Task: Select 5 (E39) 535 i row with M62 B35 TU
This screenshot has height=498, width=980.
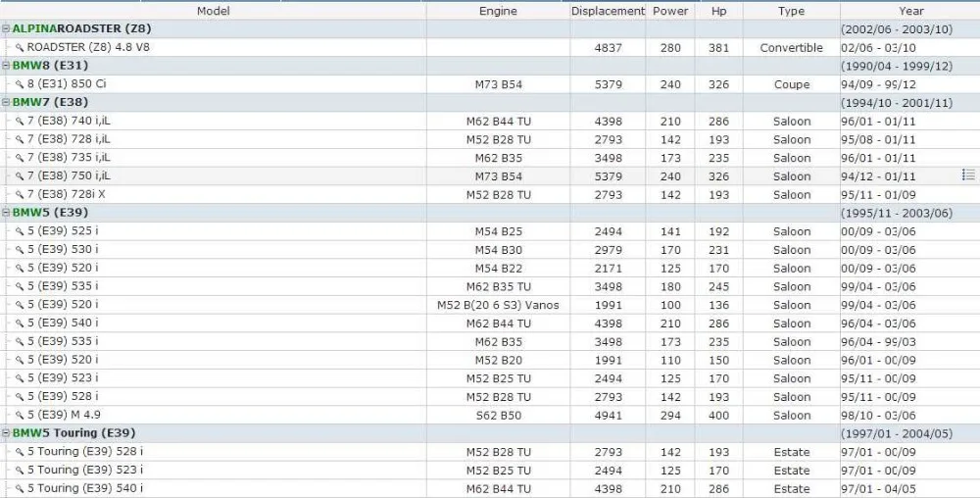Action: [x=490, y=287]
